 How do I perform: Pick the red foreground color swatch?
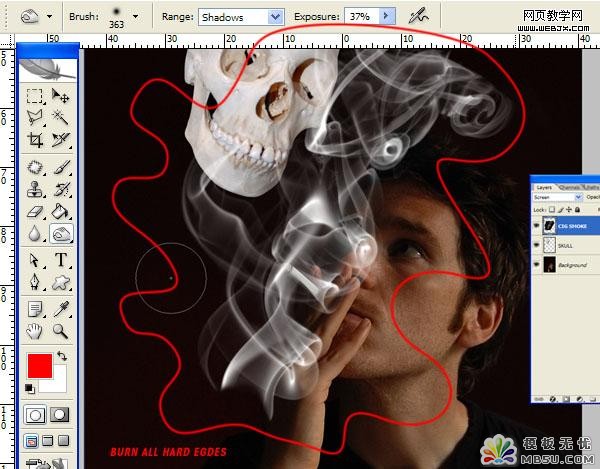pos(40,366)
